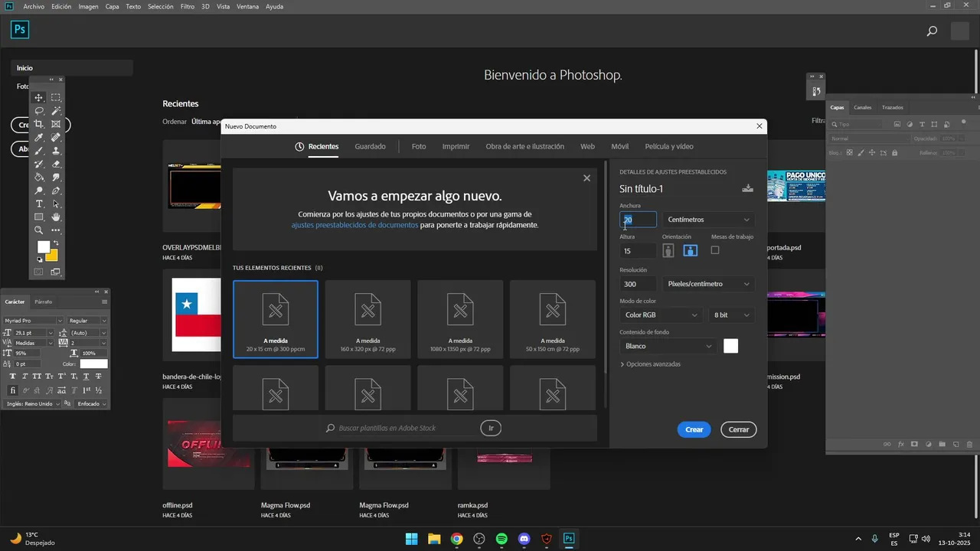Click the yellow background color swatch
Image resolution: width=980 pixels, height=551 pixels.
[x=53, y=256]
